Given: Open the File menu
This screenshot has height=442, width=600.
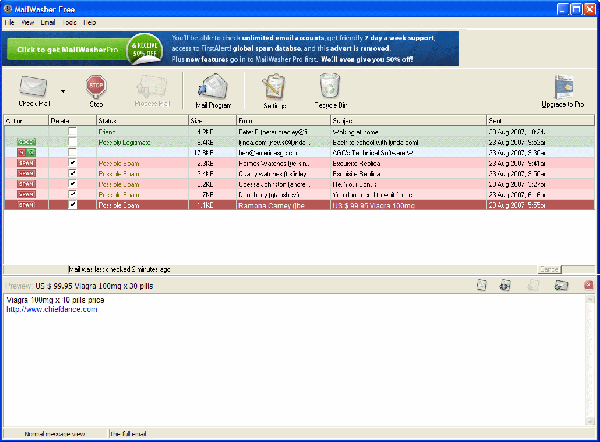Looking at the screenshot, I should pyautogui.click(x=10, y=23).
